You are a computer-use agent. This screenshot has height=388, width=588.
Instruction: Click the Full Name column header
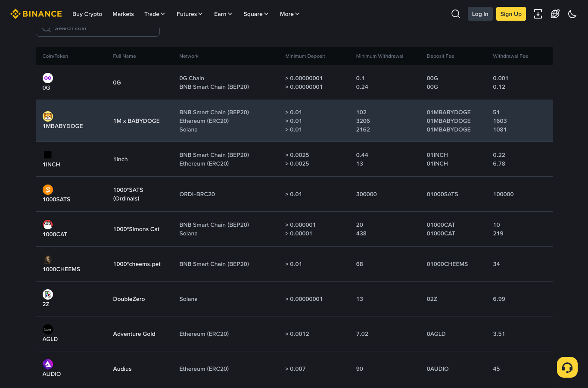(x=124, y=56)
